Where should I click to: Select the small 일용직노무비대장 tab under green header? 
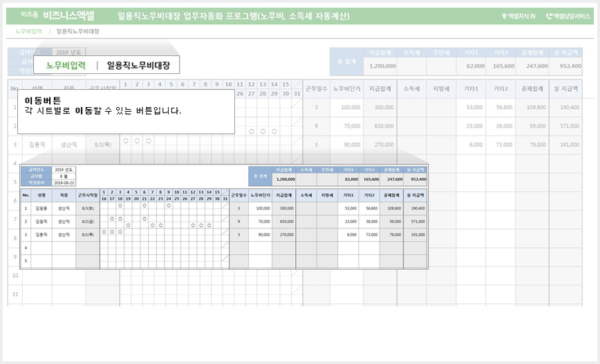(x=77, y=31)
